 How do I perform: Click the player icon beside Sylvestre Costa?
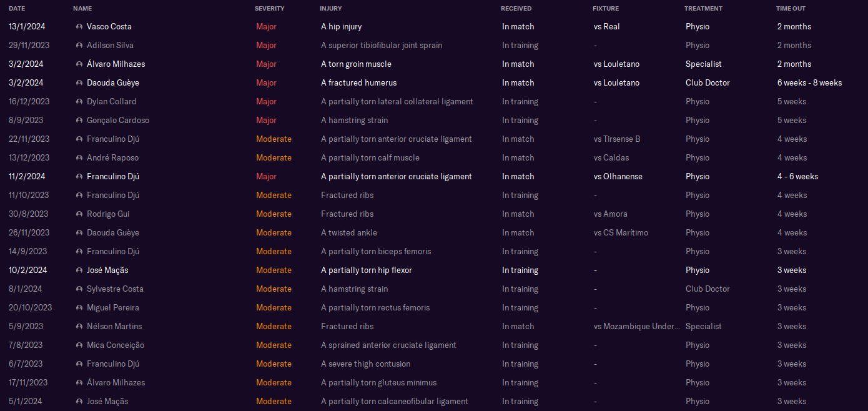tap(79, 289)
